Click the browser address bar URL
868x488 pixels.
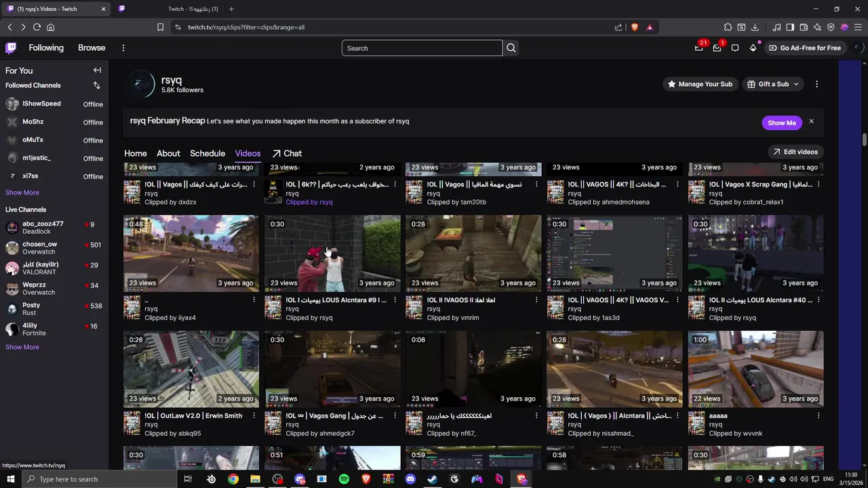pyautogui.click(x=246, y=27)
